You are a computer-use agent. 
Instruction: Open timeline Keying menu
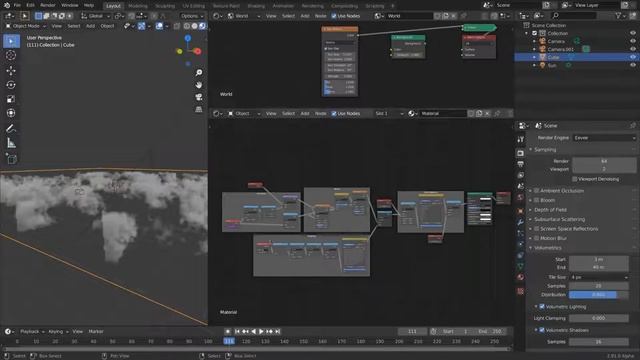[58, 331]
